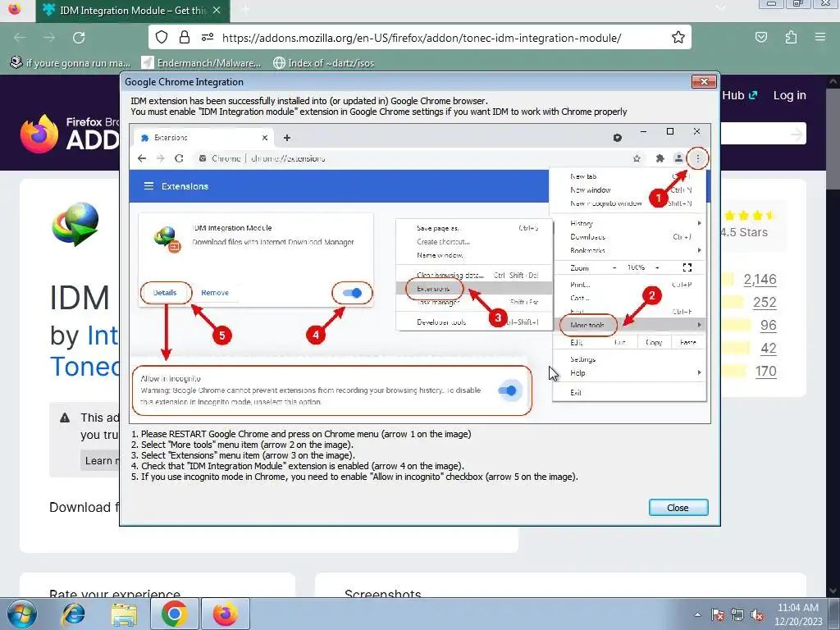Close the IDM Integration Module Firefox tab

217,10
